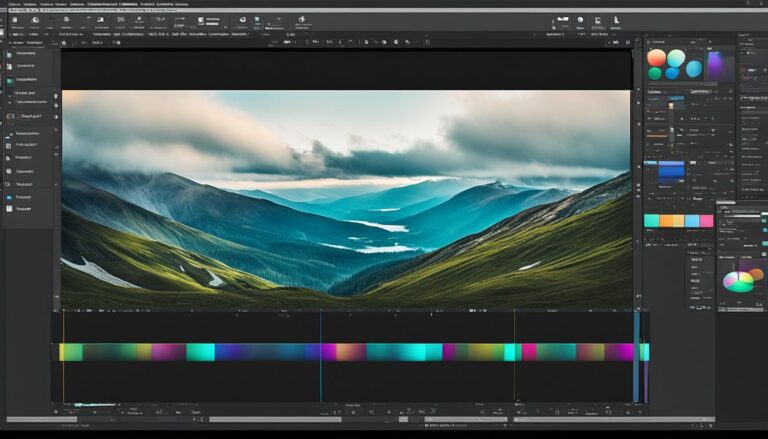Click the yellow marker line in the timeline

click(x=514, y=357)
